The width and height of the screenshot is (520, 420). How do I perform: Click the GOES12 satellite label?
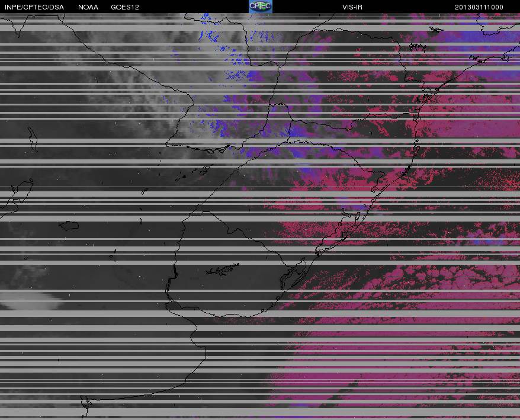point(125,7)
